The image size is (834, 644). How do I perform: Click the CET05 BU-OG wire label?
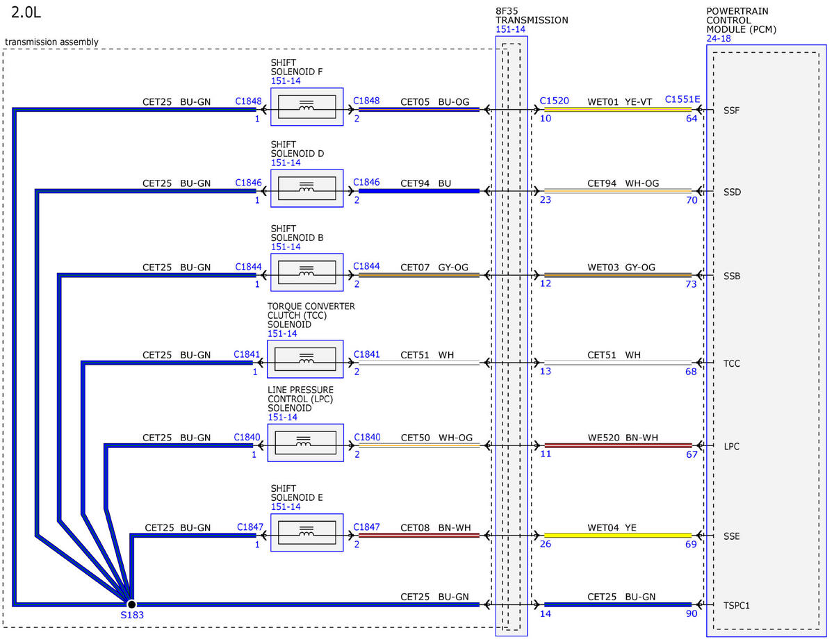pyautogui.click(x=434, y=101)
